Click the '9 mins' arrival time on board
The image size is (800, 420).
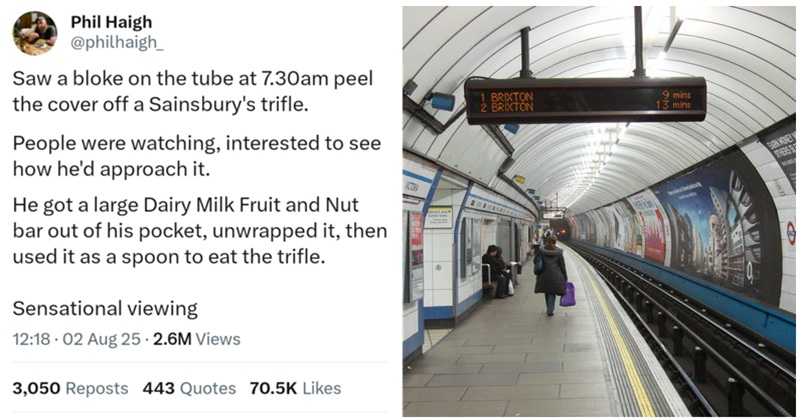pos(675,93)
